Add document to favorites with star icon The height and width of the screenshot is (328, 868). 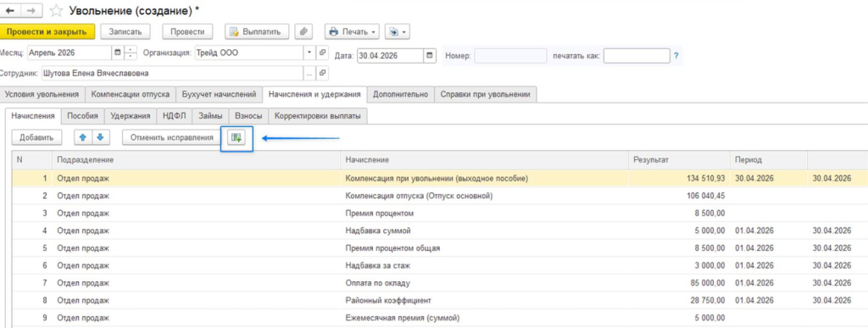tap(56, 10)
